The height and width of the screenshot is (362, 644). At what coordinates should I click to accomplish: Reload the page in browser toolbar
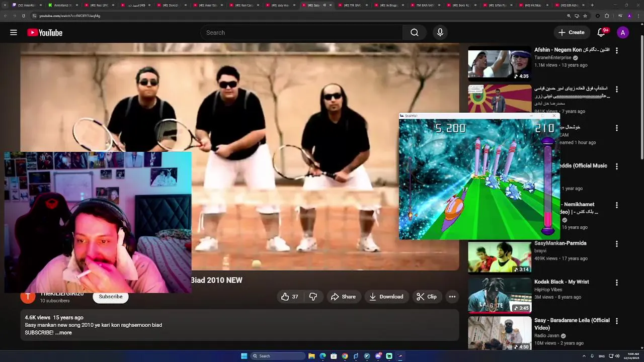[x=23, y=16]
